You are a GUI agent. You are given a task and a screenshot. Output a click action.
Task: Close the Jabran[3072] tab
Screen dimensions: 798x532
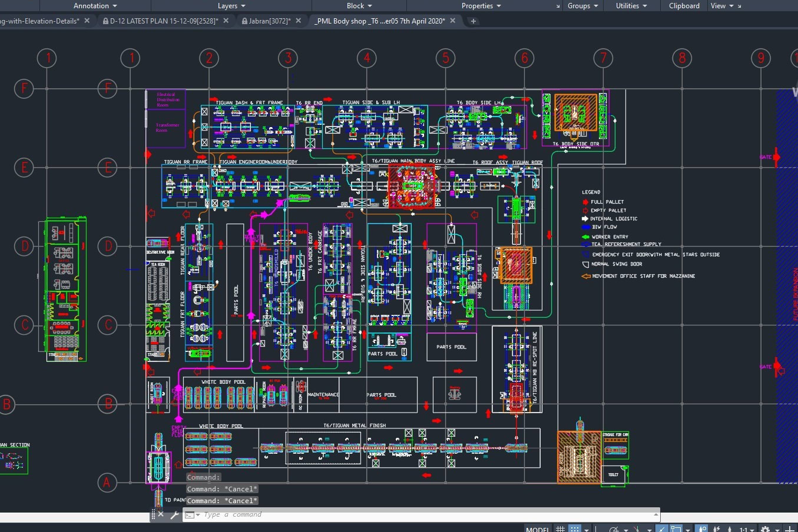299,21
